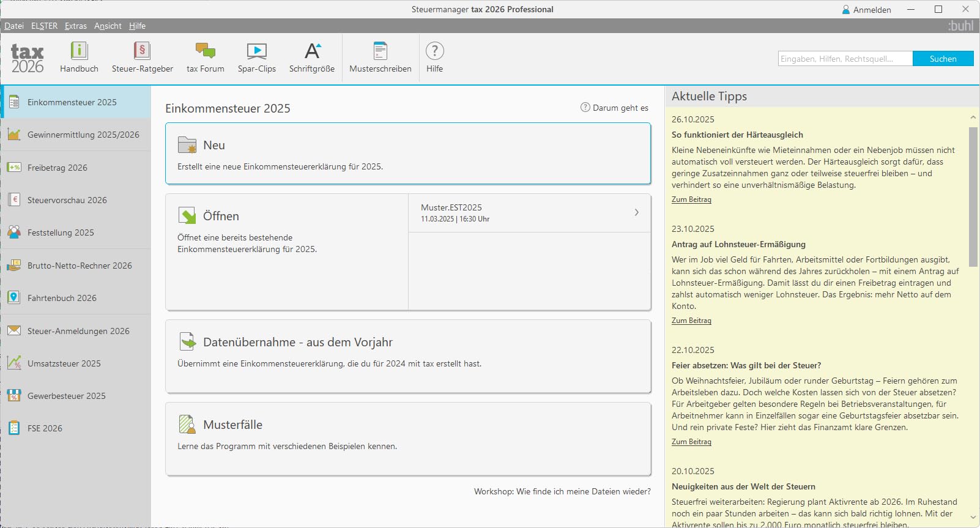Open the Extras menu
Viewport: 980px width, 528px height.
point(76,26)
